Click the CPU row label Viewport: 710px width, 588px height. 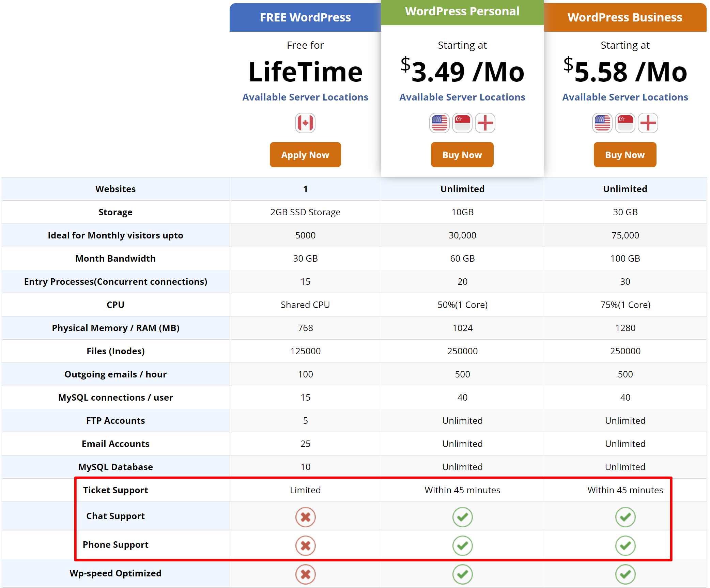point(115,305)
